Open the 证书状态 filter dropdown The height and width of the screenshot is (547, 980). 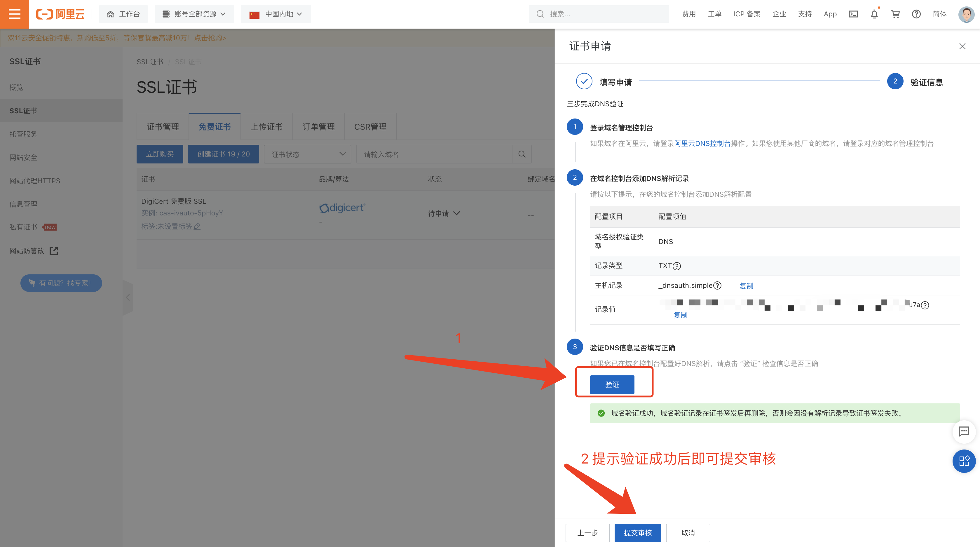tap(307, 154)
